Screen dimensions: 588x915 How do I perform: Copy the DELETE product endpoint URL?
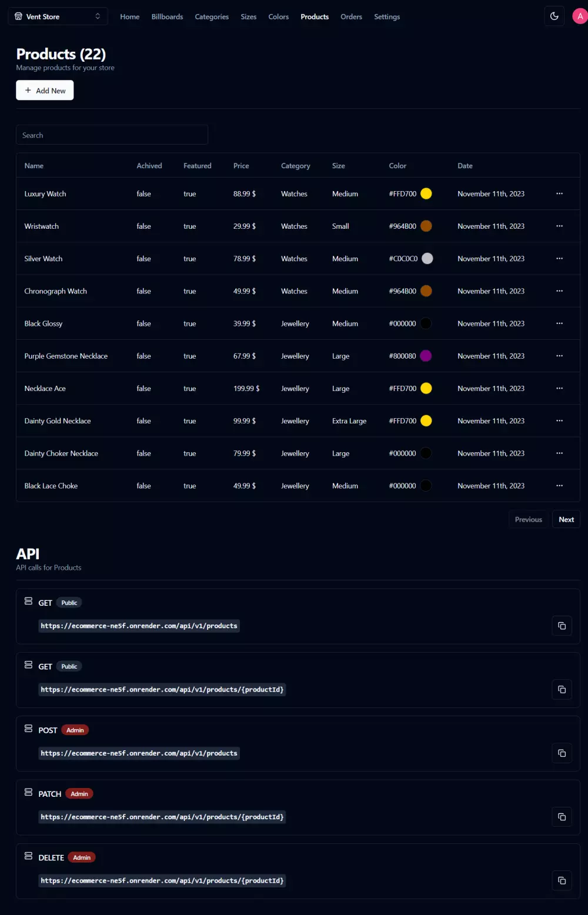(562, 880)
